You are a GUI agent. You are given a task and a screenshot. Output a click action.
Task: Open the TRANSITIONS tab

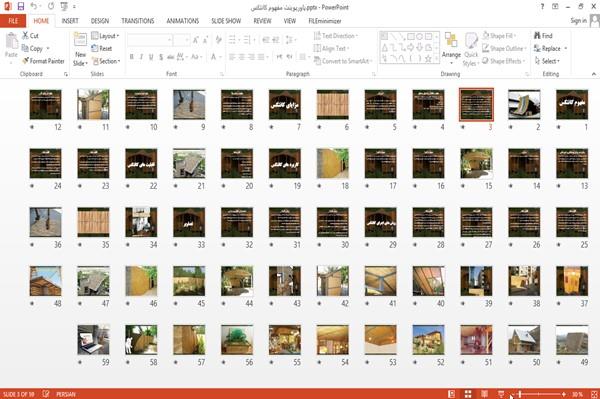[x=138, y=21]
